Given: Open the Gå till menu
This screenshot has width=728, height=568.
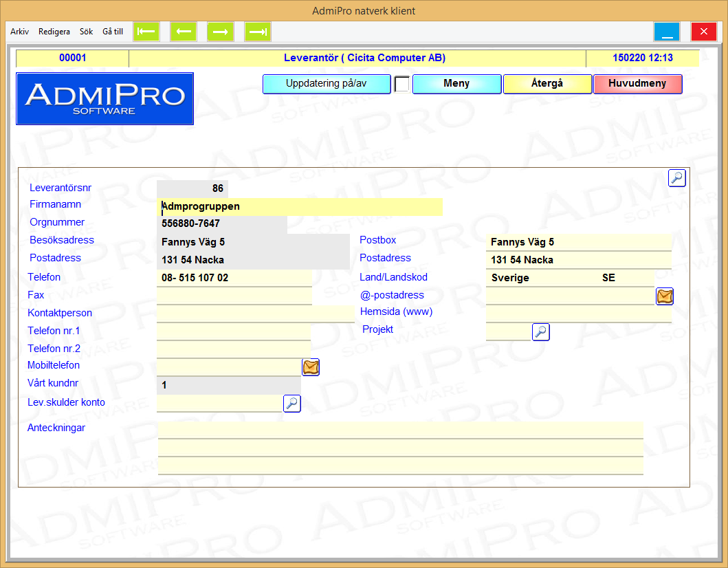Looking at the screenshot, I should click(x=113, y=32).
